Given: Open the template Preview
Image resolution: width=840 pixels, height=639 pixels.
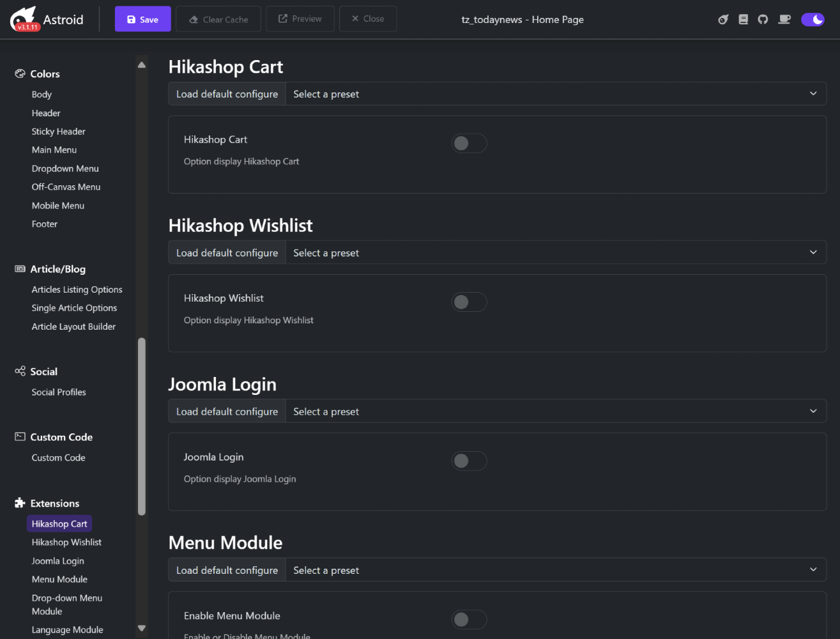Looking at the screenshot, I should (300, 19).
